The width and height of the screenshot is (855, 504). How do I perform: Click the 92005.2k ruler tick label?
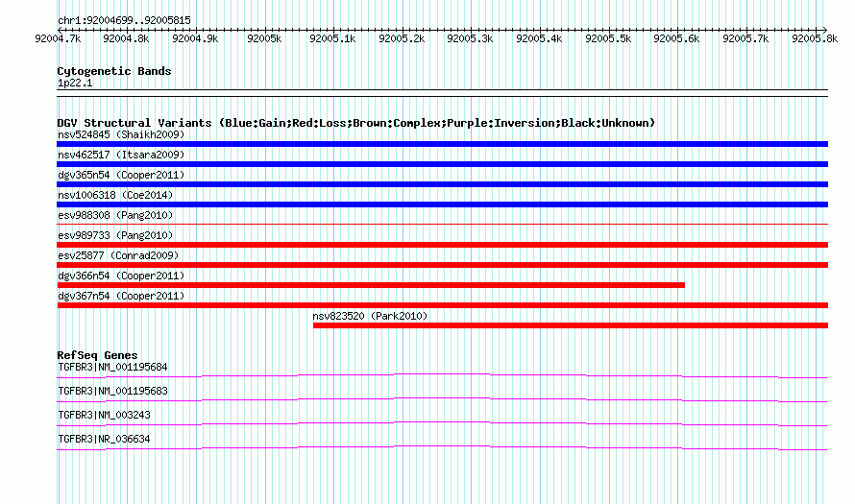tap(402, 38)
